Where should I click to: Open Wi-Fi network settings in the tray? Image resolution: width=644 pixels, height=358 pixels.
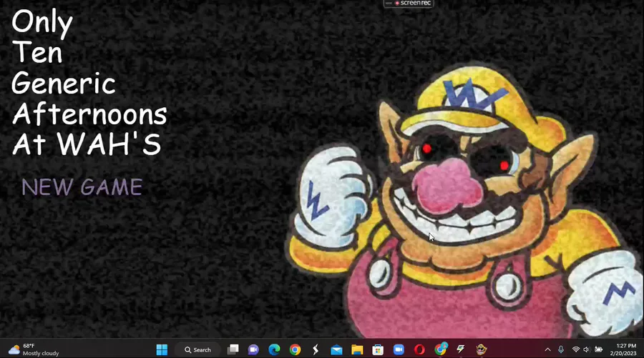coord(576,350)
